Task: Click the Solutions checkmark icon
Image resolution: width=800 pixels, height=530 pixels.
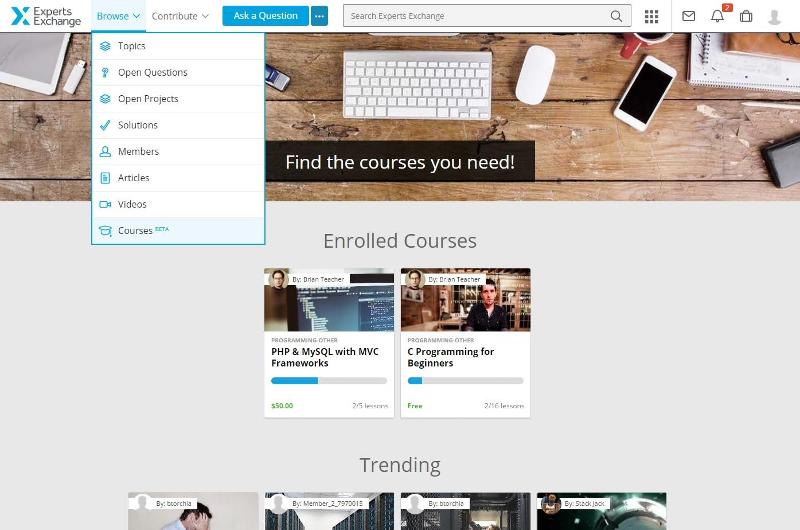Action: pos(105,125)
